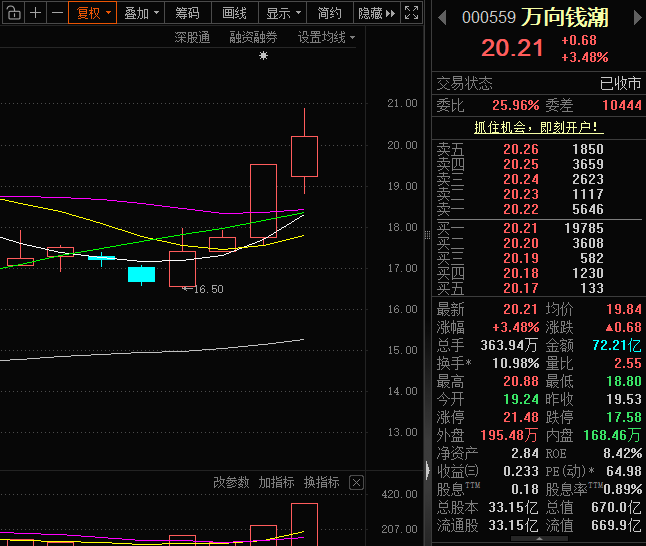Click the 卖一 price 20.22
646x546 pixels.
pyautogui.click(x=521, y=209)
